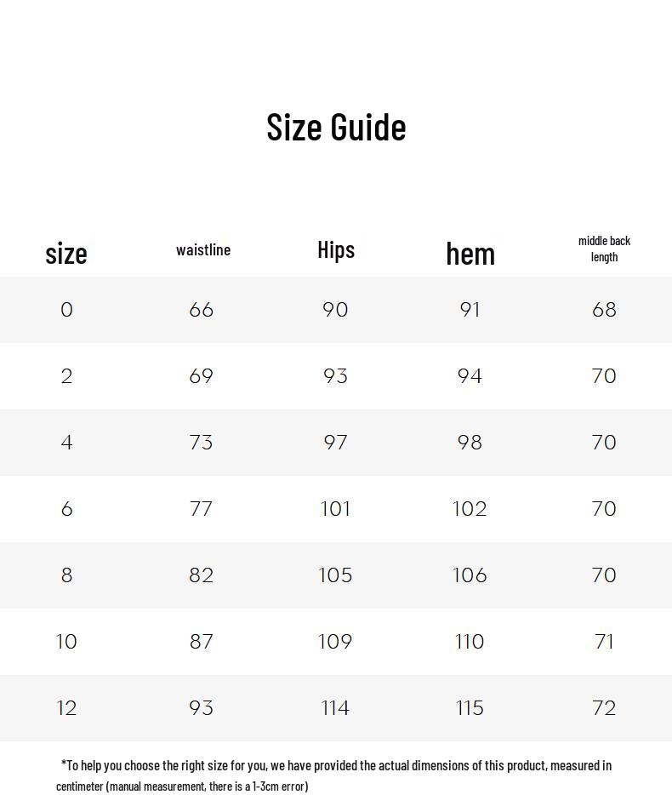
Task: Click the Size Guide title
Action: pos(336,127)
